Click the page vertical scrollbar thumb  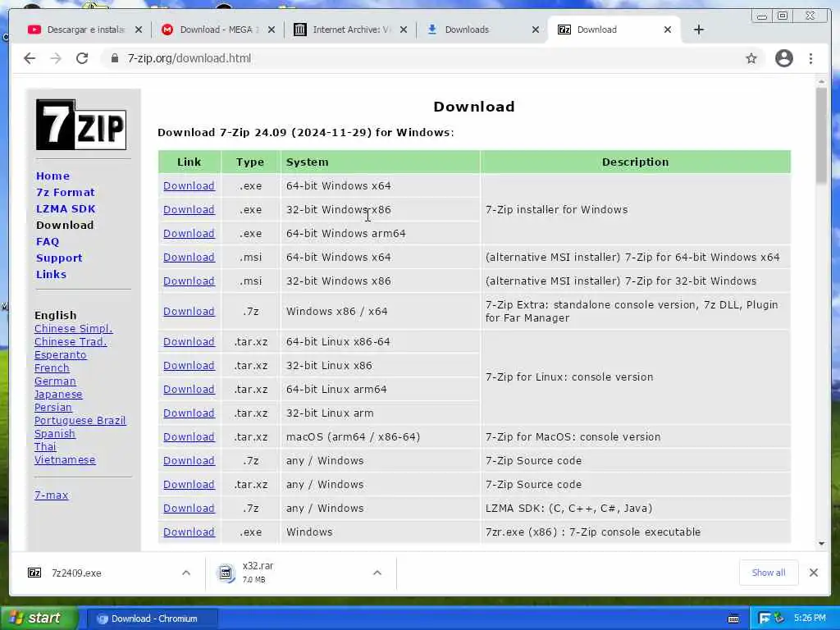[x=821, y=135]
